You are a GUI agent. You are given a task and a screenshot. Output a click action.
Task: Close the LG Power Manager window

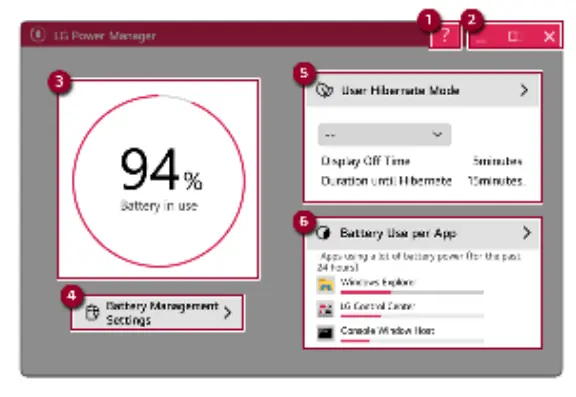pos(549,36)
